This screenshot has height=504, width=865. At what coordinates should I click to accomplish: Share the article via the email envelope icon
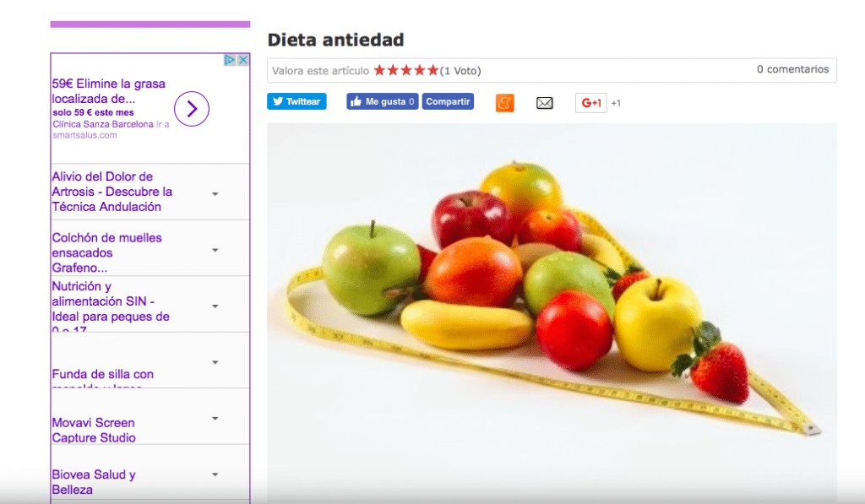tap(545, 103)
